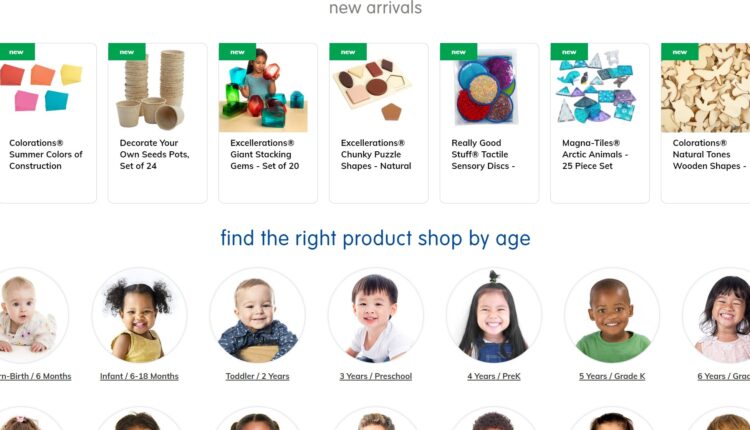Click the Summer Colors of Construction product title
This screenshot has width=750, height=430.
pyautogui.click(x=45, y=154)
